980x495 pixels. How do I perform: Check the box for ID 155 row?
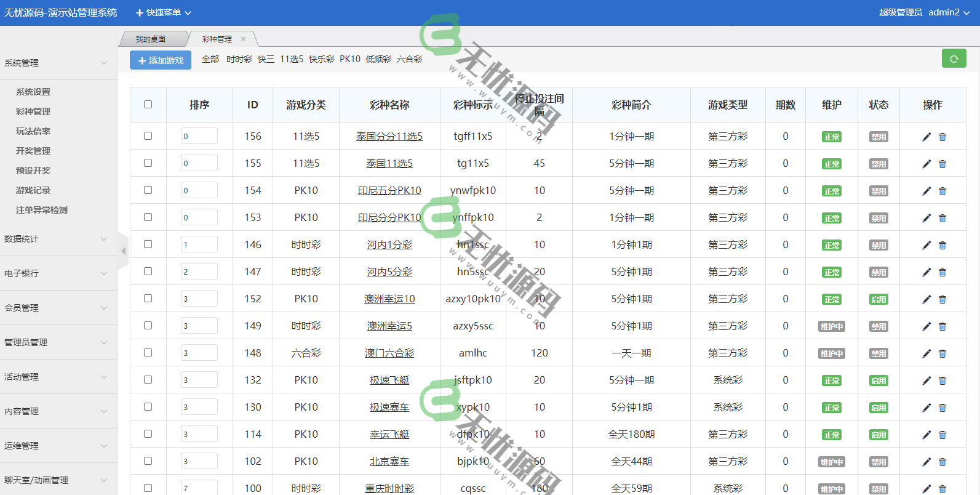coord(148,163)
